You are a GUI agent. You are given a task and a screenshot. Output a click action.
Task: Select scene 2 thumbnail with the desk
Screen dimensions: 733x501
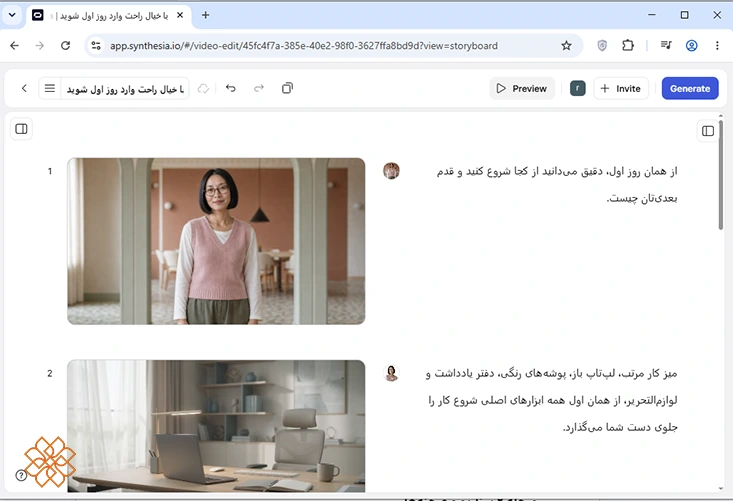[216, 426]
